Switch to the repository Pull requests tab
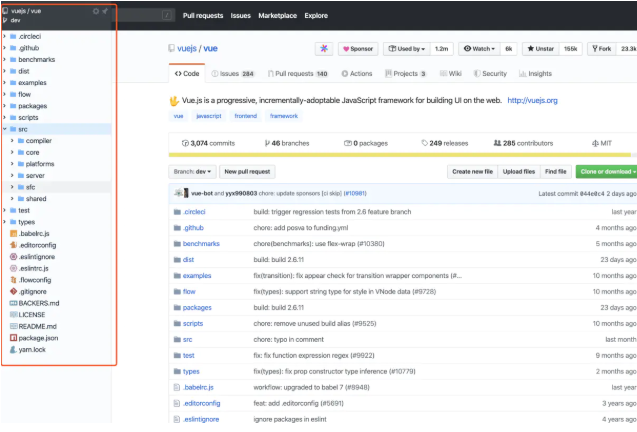The height and width of the screenshot is (432, 637). click(298, 74)
